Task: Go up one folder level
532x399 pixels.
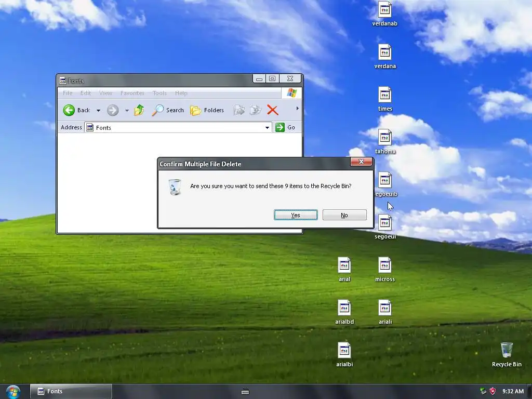Action: tap(139, 110)
